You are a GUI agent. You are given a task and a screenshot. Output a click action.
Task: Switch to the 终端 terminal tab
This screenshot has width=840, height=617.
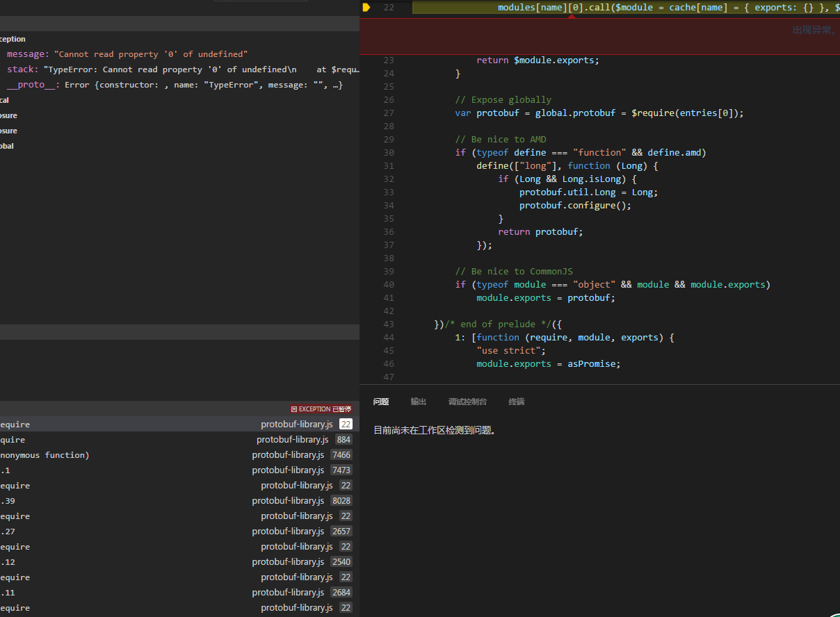[x=516, y=402]
